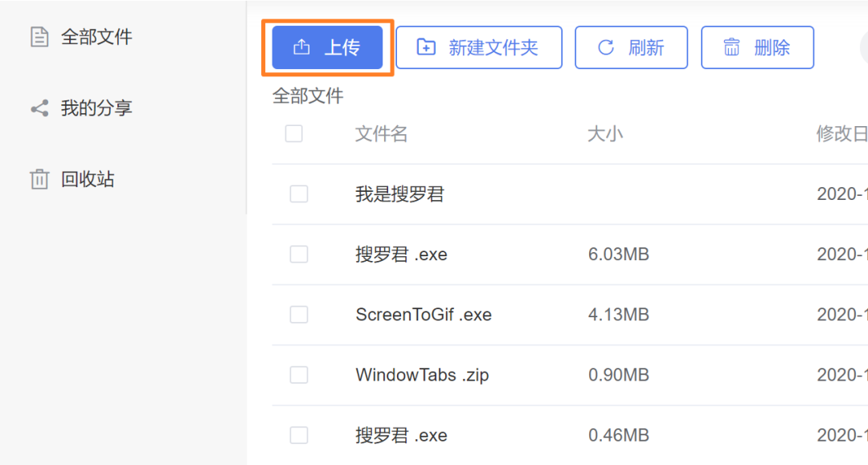Click the 全部文件 breadcrumb above table
Image resolution: width=868 pixels, height=465 pixels.
tap(308, 96)
